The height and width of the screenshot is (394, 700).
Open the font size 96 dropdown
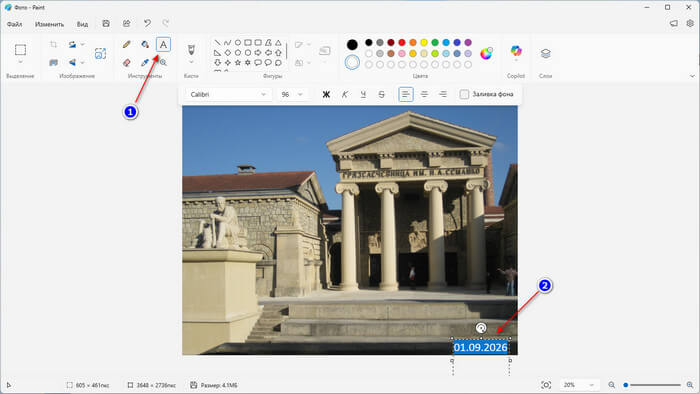pos(292,94)
